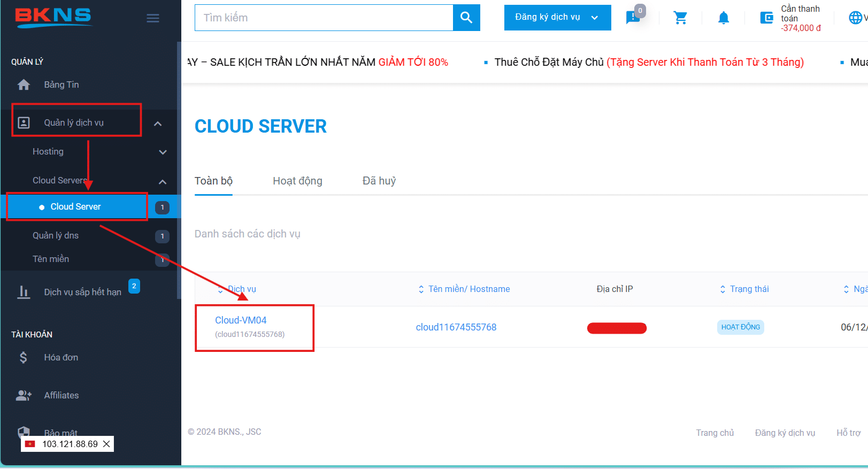Image resolution: width=868 pixels, height=469 pixels.
Task: Click the count badge beside Cloud Server
Action: point(162,207)
